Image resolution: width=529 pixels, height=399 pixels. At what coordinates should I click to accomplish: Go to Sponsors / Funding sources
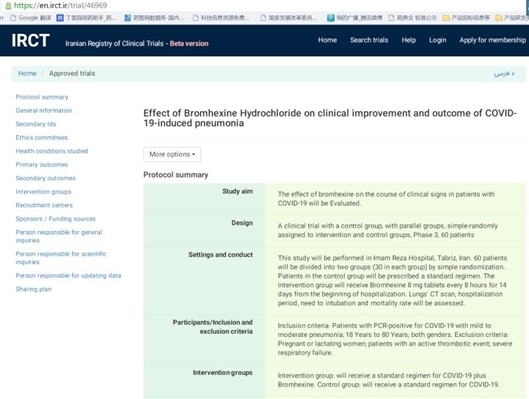tap(56, 219)
